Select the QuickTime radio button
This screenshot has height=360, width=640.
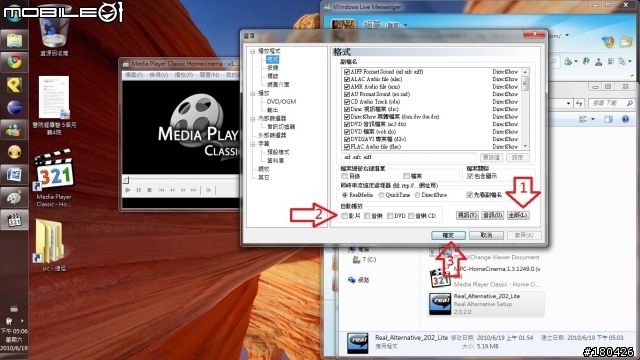381,195
